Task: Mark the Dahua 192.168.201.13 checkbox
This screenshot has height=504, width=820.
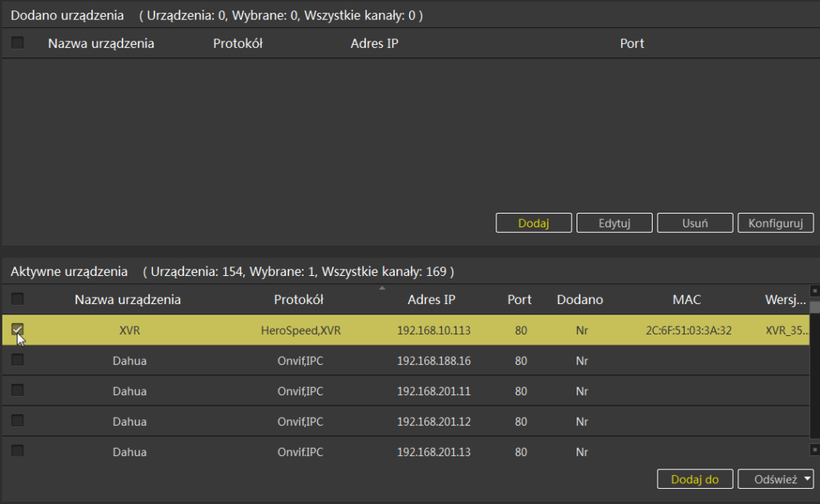Action: pos(18,450)
